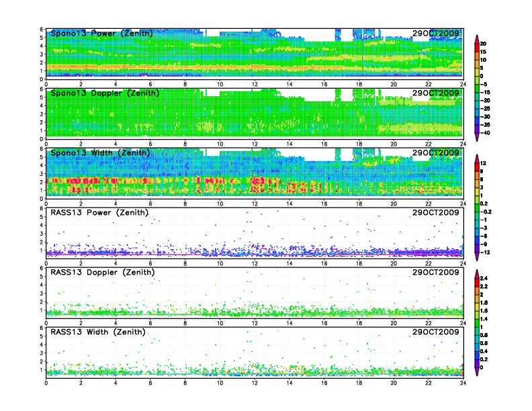Click height 6 tick on Spano13 Power y-axis
This screenshot has width=532, height=411.
click(42, 30)
